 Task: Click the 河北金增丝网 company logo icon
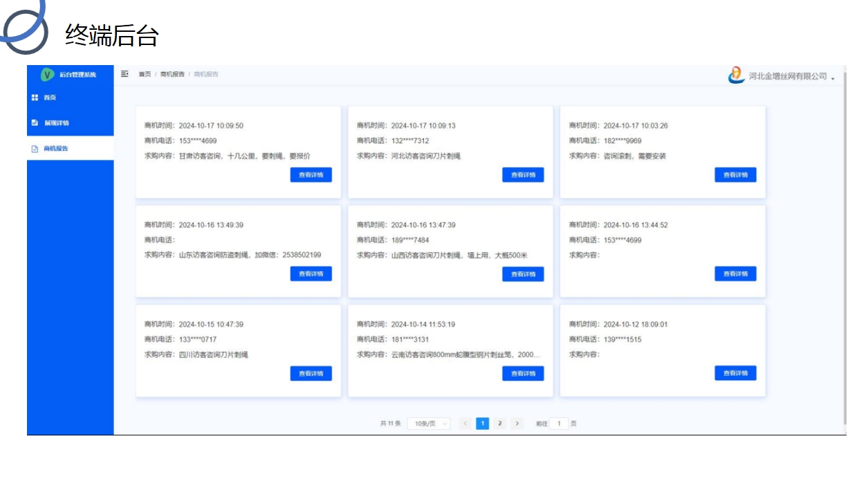coord(737,75)
